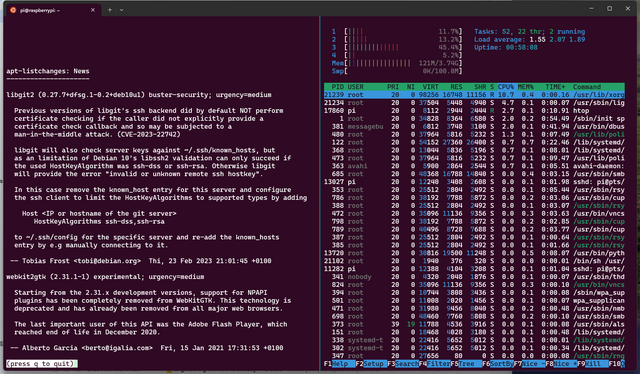Click the Ubuntu icon on the tab
Screen dimensions: 640x374
[x=13, y=10]
